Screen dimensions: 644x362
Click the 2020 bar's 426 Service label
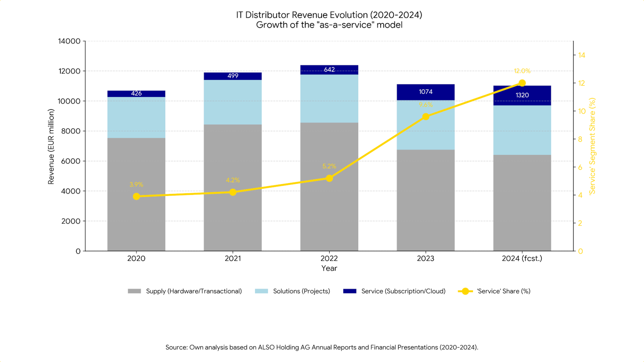[136, 94]
